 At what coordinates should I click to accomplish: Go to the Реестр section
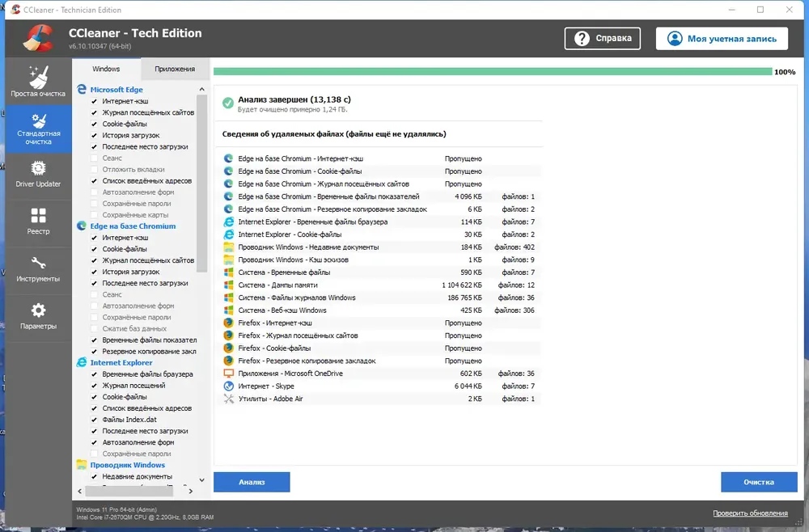(x=38, y=222)
